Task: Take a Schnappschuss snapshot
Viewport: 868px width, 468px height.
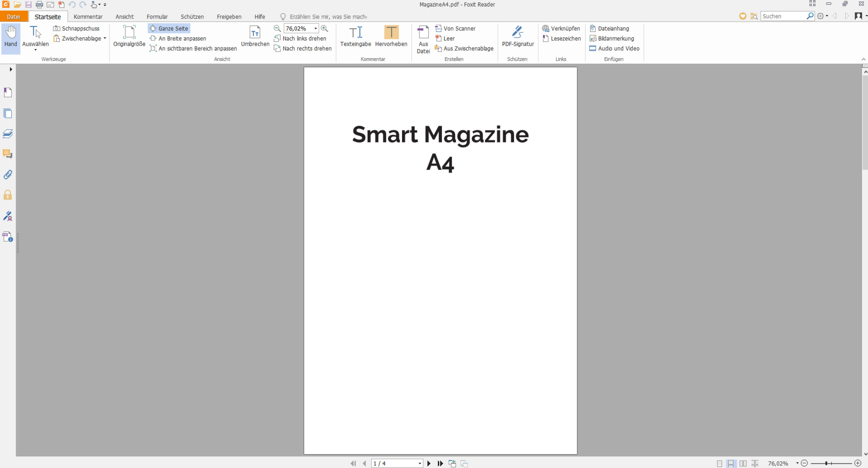Action: tap(76, 28)
